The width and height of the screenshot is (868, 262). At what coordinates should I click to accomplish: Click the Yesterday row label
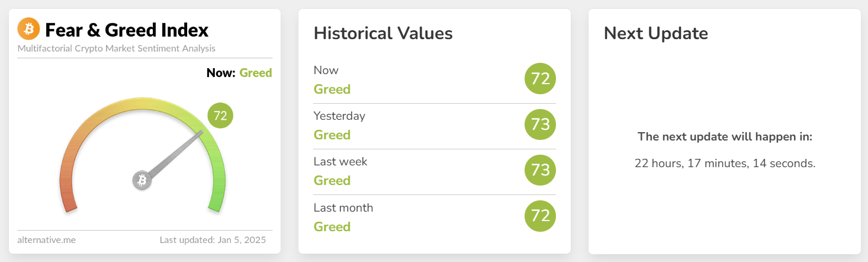[339, 116]
